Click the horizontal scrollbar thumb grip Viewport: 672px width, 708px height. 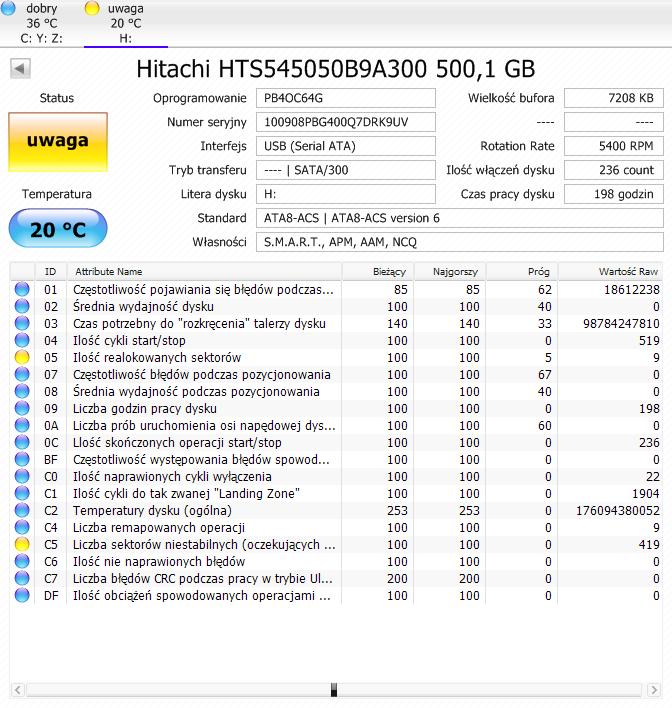pyautogui.click(x=334, y=690)
